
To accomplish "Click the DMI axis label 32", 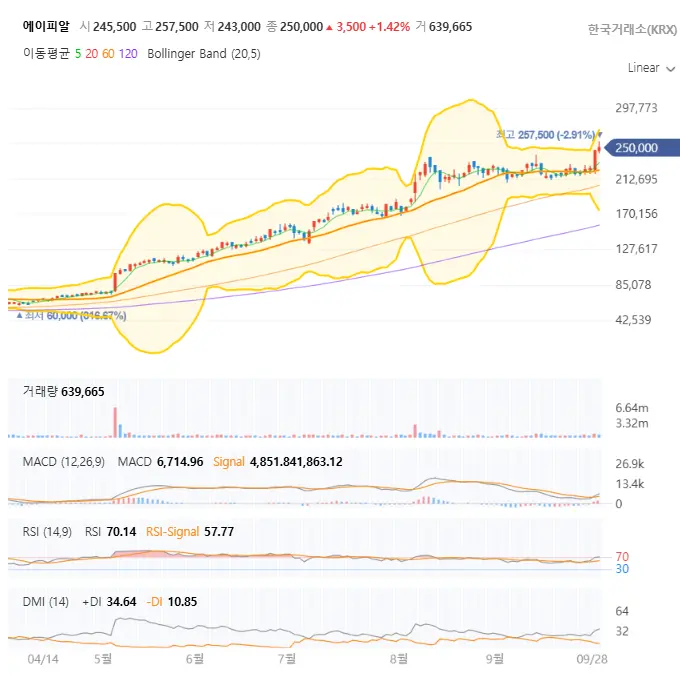I will point(622,631).
